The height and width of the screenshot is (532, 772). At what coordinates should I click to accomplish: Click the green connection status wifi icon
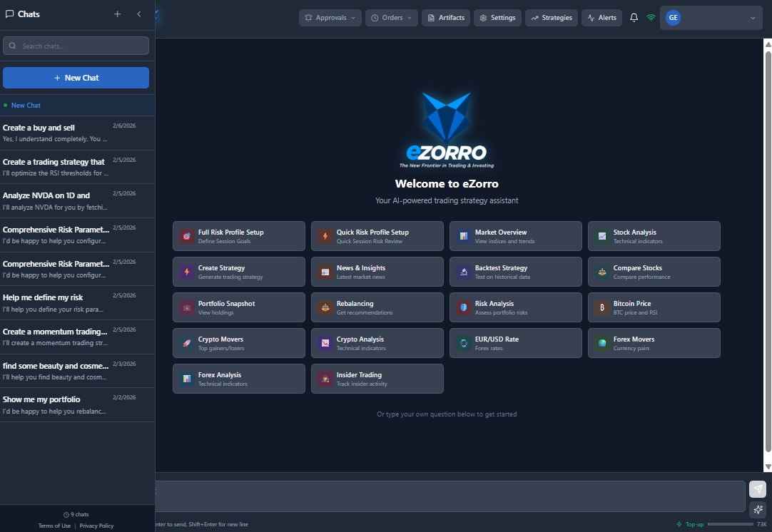coord(651,18)
